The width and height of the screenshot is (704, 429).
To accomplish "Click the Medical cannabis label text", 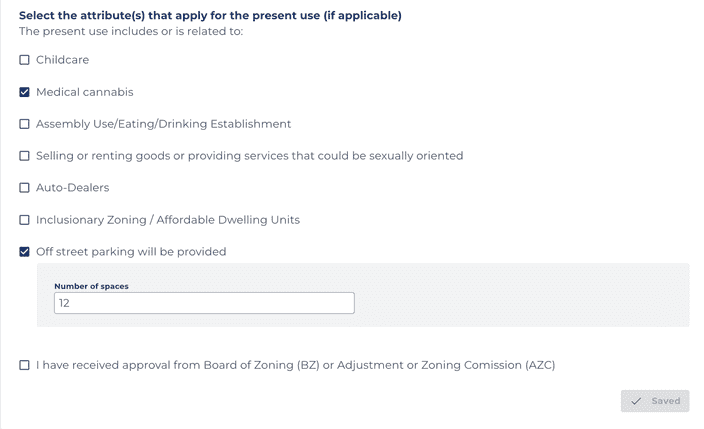I will point(84,92).
